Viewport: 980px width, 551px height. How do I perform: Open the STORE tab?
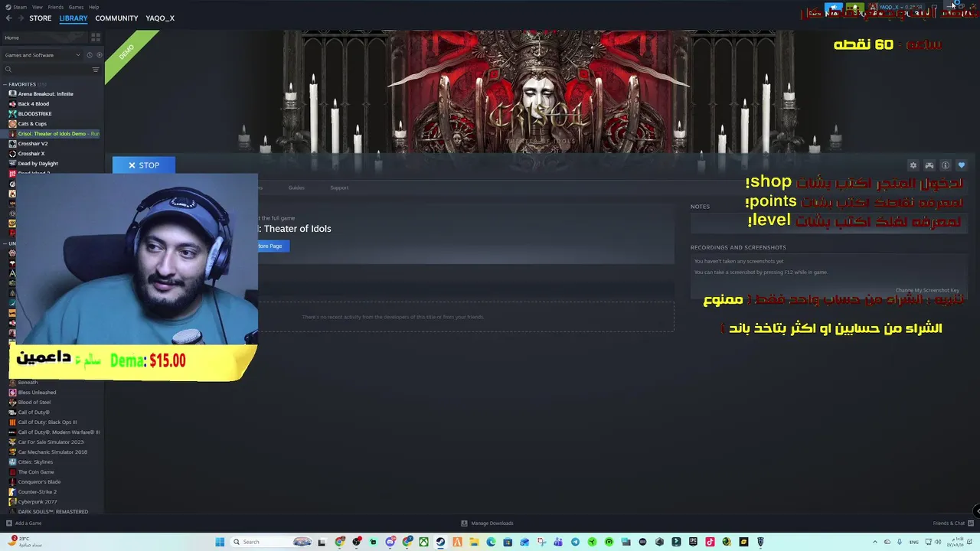pyautogui.click(x=41, y=18)
